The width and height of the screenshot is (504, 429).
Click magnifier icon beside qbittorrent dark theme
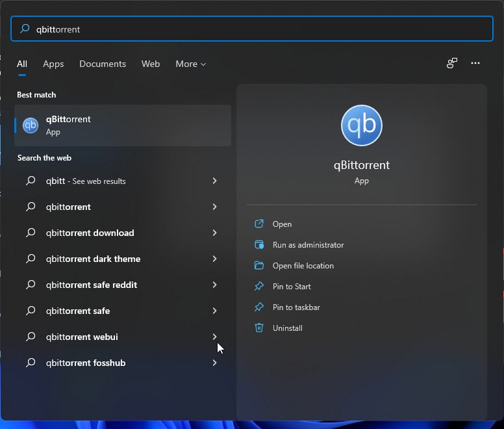pyautogui.click(x=31, y=259)
